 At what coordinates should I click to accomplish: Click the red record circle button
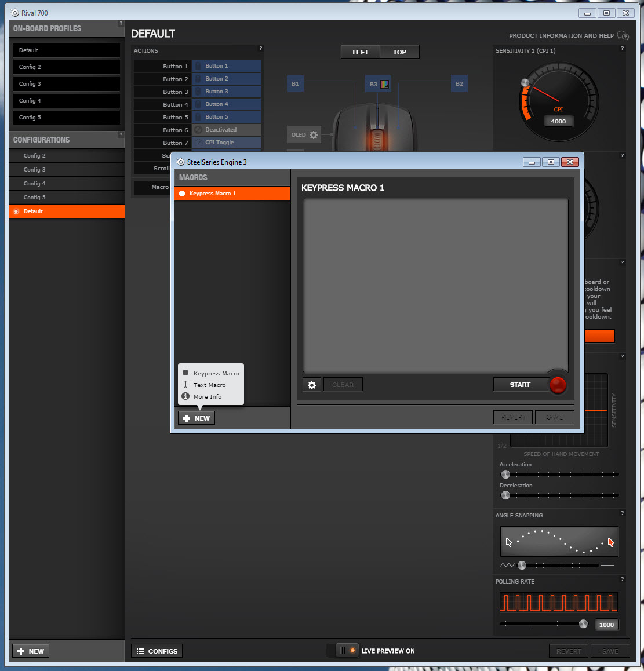[558, 385]
